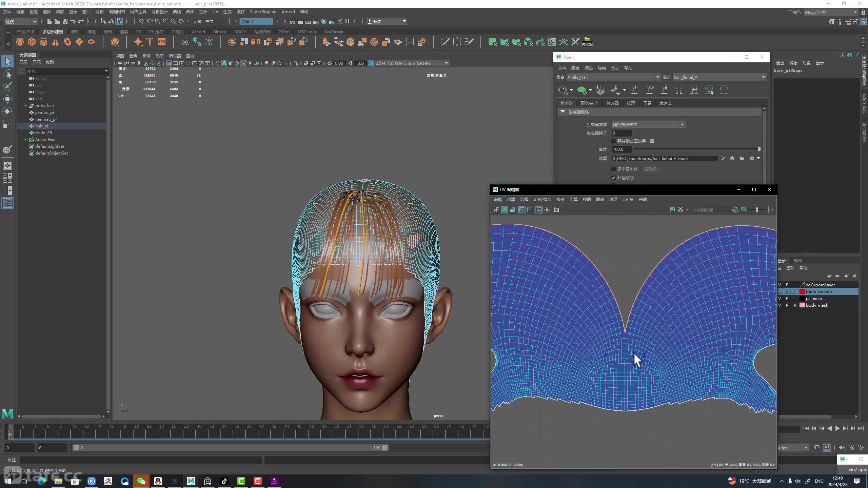Image resolution: width=868 pixels, height=488 pixels.
Task: Switch to the XGen shelf tab
Action: click(284, 32)
